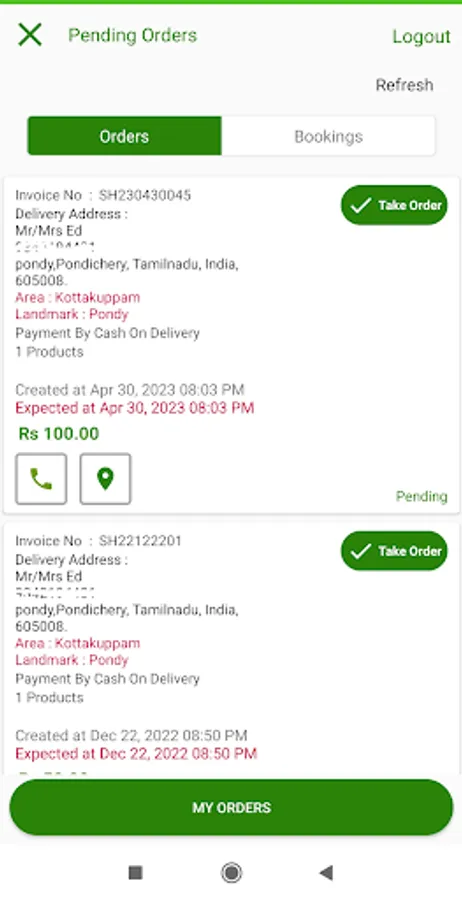
Task: Open map location pin for order SH230430045
Action: (x=105, y=479)
